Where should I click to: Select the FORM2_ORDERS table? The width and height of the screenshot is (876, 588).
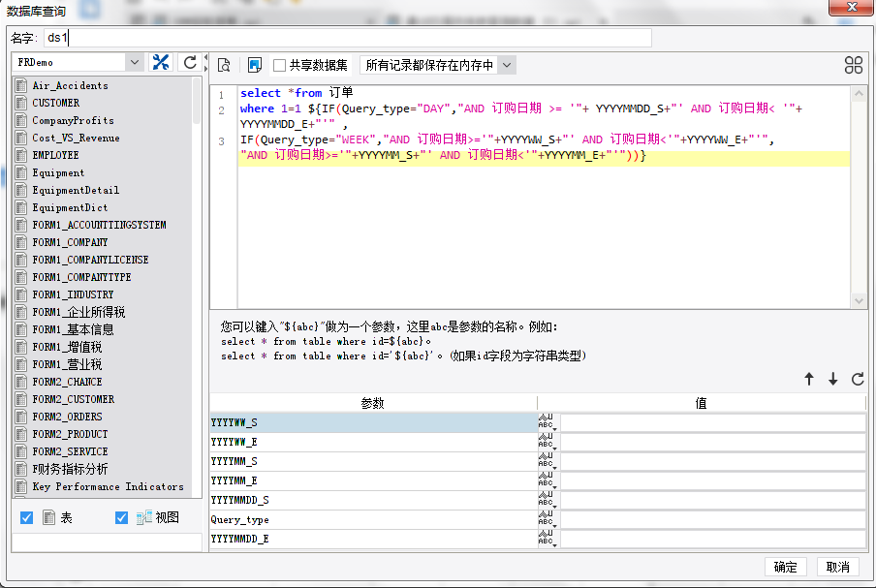tap(67, 417)
